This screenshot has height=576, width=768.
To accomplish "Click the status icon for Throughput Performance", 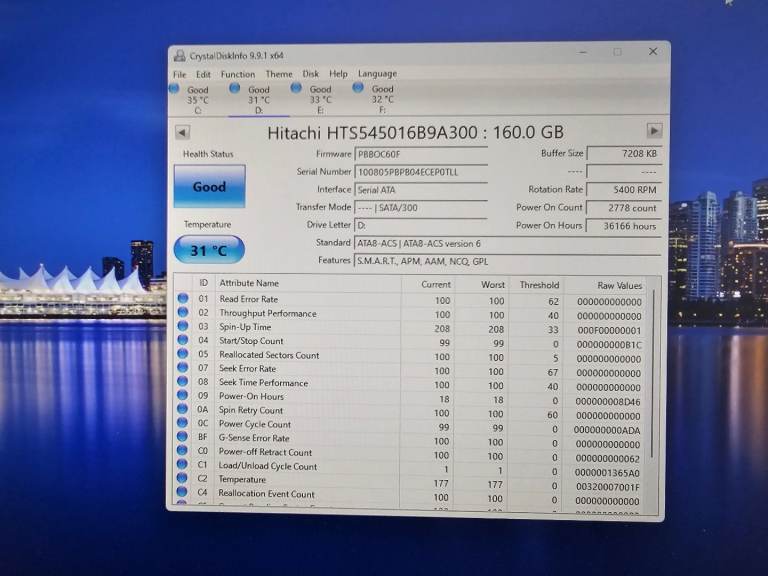I will click(183, 312).
